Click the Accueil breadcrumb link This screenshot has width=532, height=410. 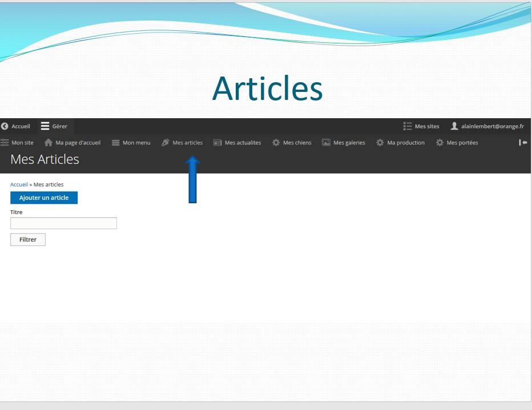(x=19, y=184)
